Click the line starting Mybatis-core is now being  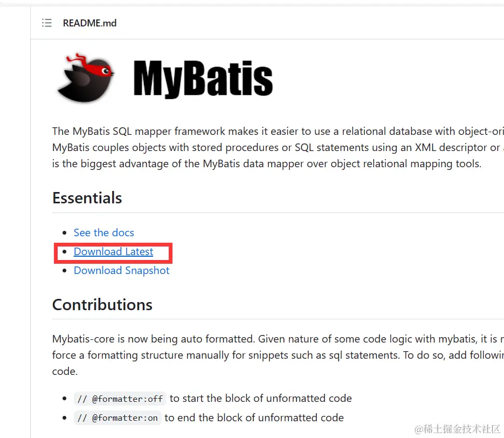278,339
